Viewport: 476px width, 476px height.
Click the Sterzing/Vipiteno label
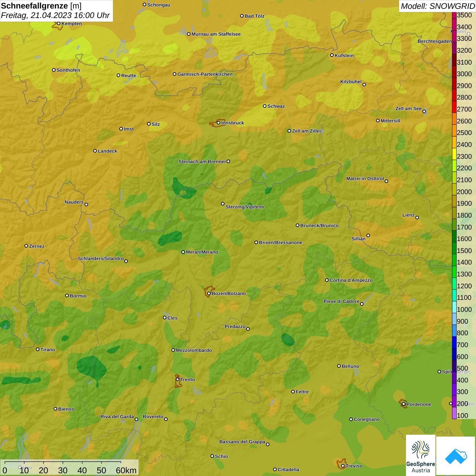(x=245, y=207)
